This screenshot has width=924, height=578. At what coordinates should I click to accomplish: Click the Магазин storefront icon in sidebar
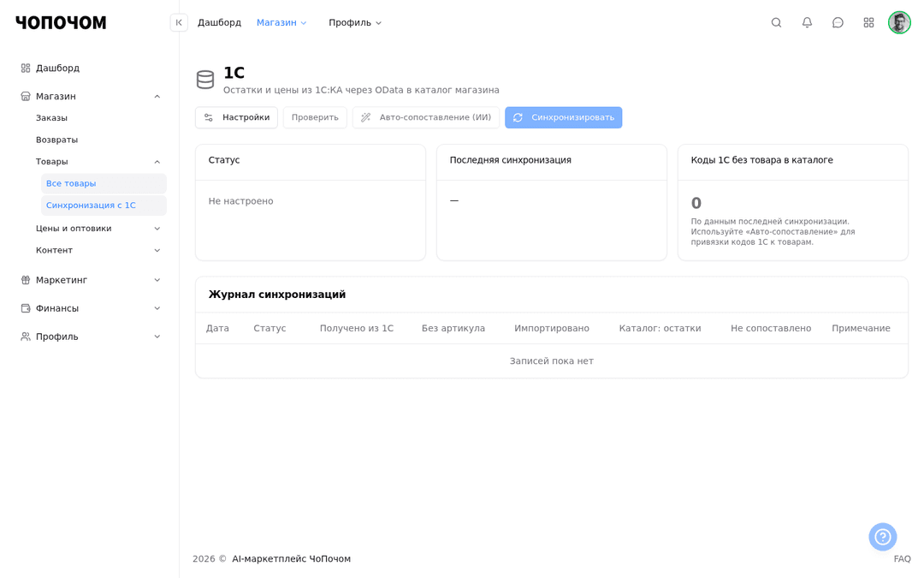point(26,96)
